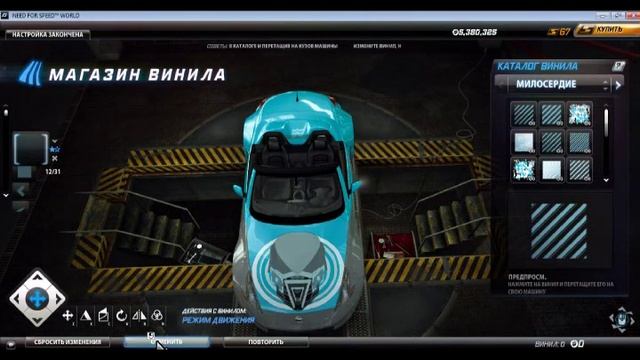Click vinyl catalog scroll down arrow

[x=606, y=180]
